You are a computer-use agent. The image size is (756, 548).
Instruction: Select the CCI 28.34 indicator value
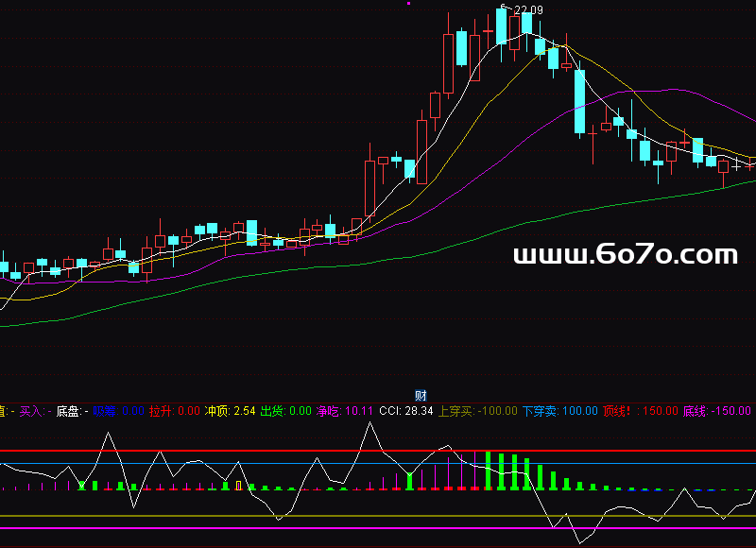[x=405, y=411]
